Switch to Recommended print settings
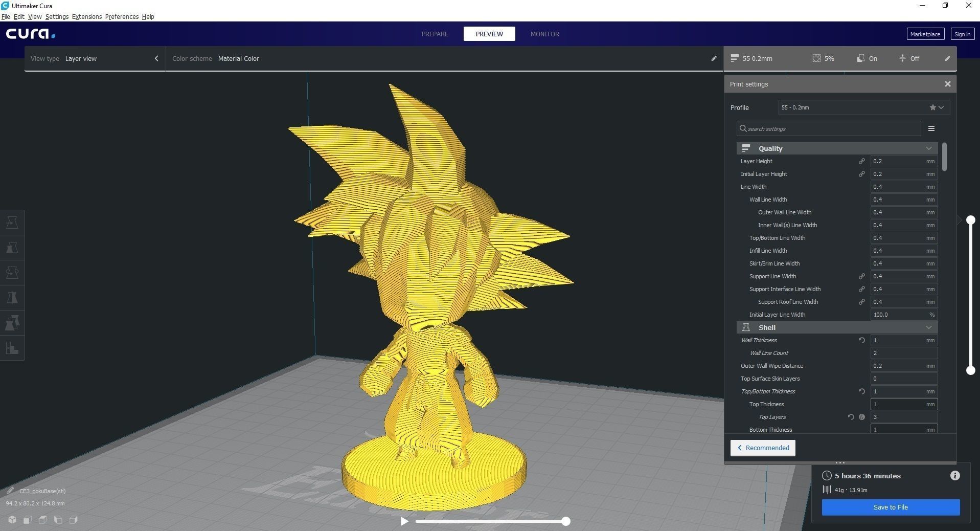980x531 pixels. (x=763, y=448)
